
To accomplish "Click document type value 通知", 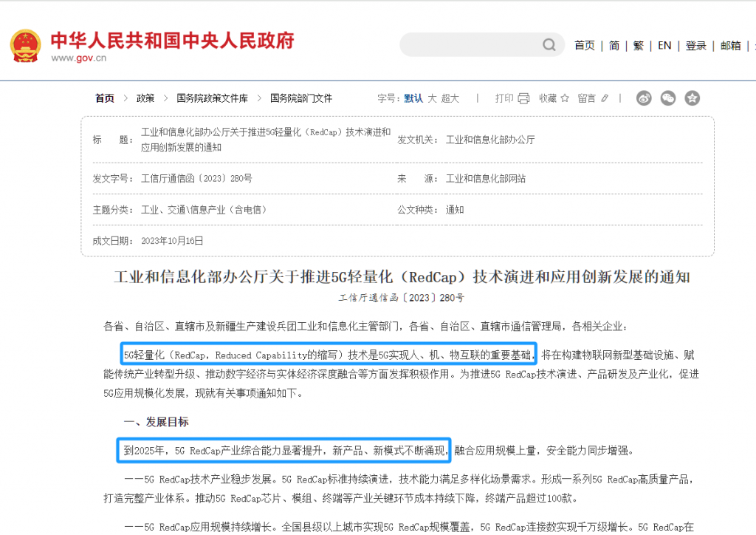I will click(x=455, y=210).
